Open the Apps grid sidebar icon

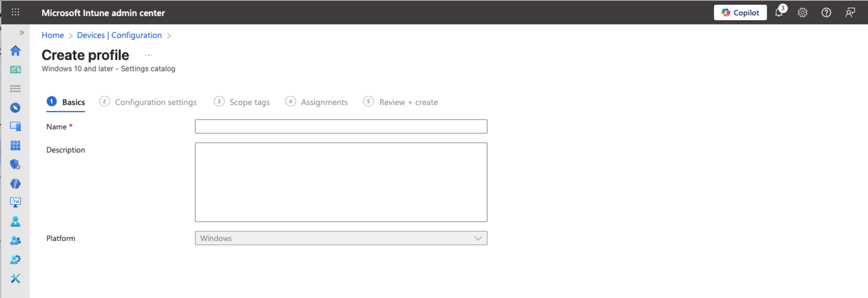[15, 146]
